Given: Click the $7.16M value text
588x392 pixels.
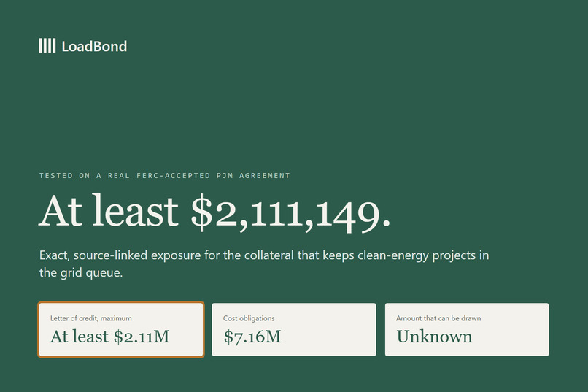Looking at the screenshot, I should (x=252, y=337).
